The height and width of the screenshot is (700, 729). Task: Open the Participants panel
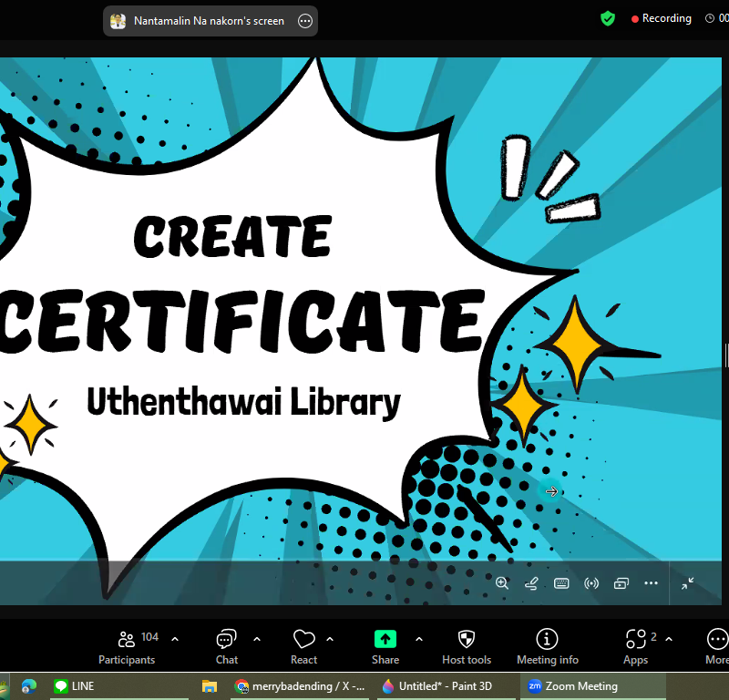(127, 647)
